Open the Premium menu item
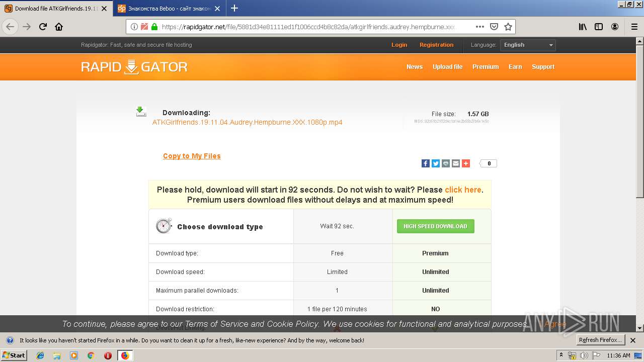This screenshot has width=644, height=362. (486, 67)
